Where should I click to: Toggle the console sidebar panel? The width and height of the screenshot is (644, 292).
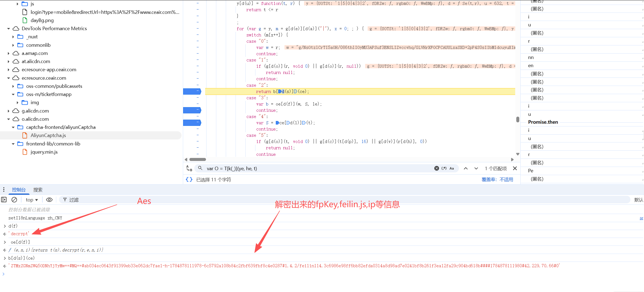4,200
